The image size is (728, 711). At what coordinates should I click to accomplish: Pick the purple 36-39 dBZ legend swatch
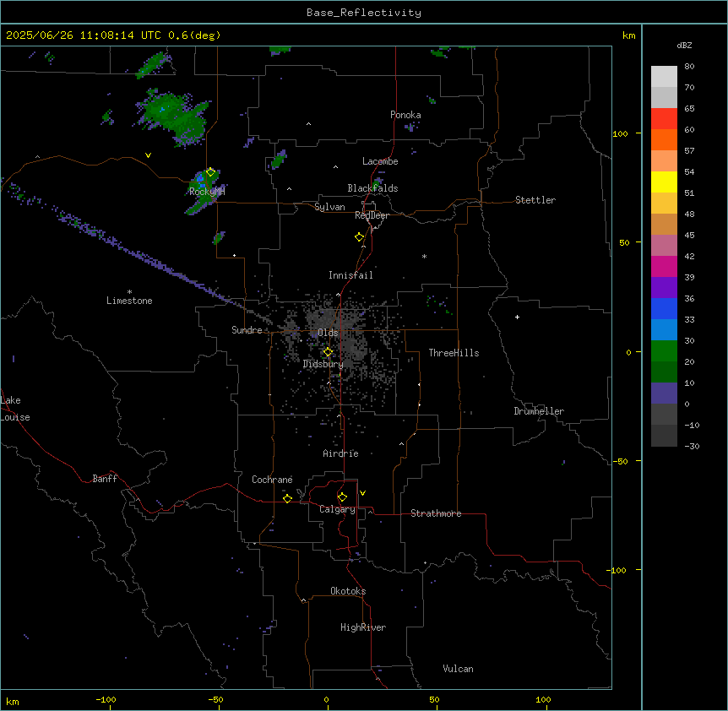coord(664,287)
